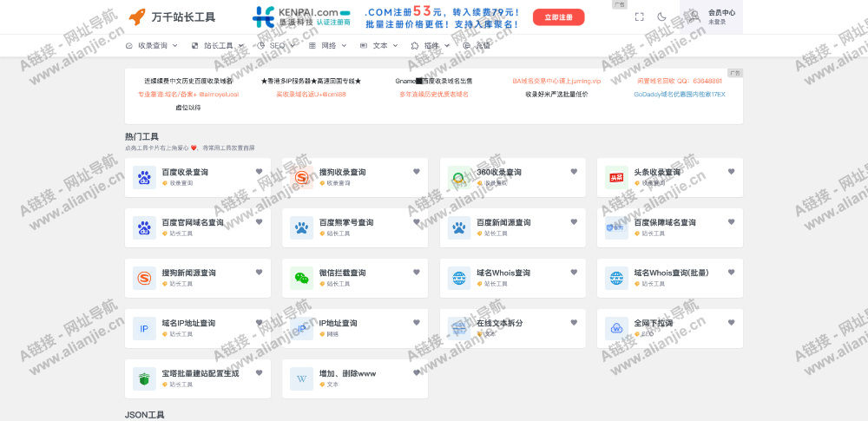
Task: Favorite 百度官网域名查询 with heart
Action: 259,222
